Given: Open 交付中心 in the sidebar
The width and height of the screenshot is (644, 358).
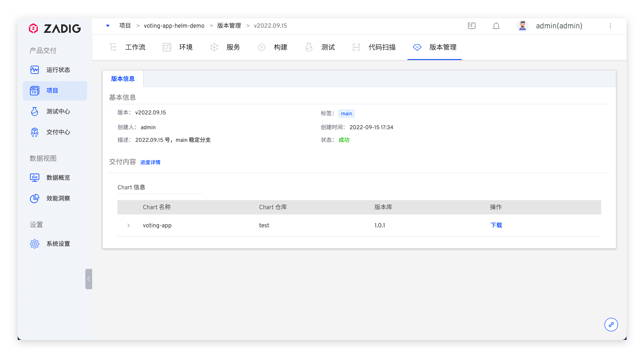Looking at the screenshot, I should pos(58,132).
